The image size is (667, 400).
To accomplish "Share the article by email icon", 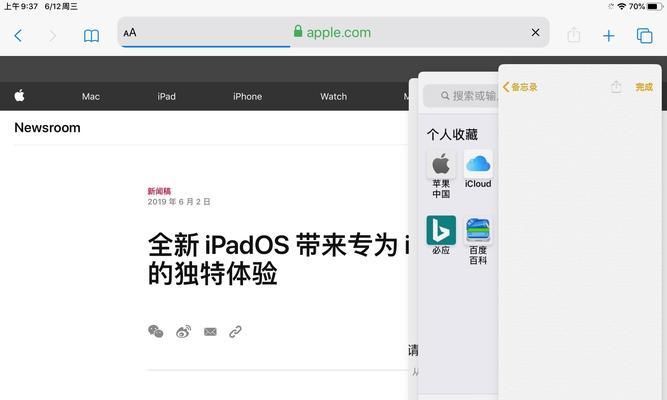I will pyautogui.click(x=210, y=331).
